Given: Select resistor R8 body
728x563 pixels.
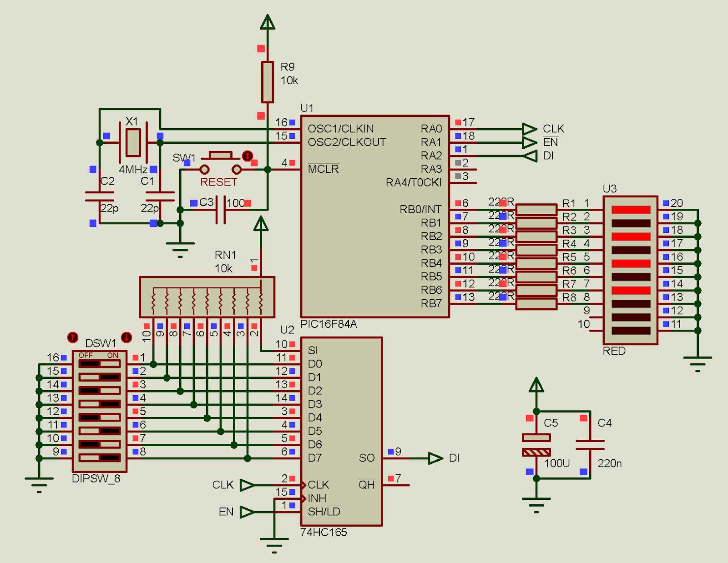Looking at the screenshot, I should 536,304.
